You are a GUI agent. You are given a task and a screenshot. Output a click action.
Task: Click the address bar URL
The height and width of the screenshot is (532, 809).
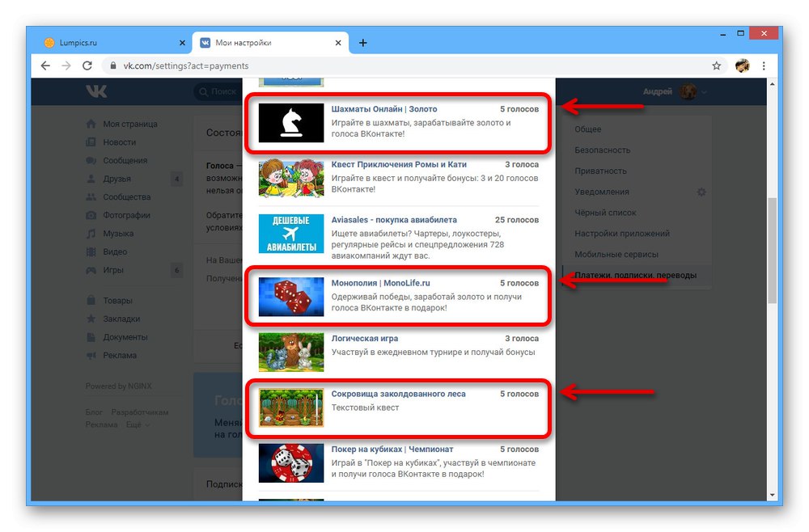click(186, 65)
